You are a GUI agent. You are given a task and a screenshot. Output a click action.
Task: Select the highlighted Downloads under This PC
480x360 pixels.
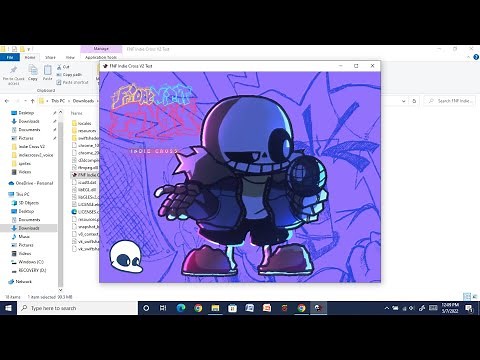pyautogui.click(x=29, y=228)
